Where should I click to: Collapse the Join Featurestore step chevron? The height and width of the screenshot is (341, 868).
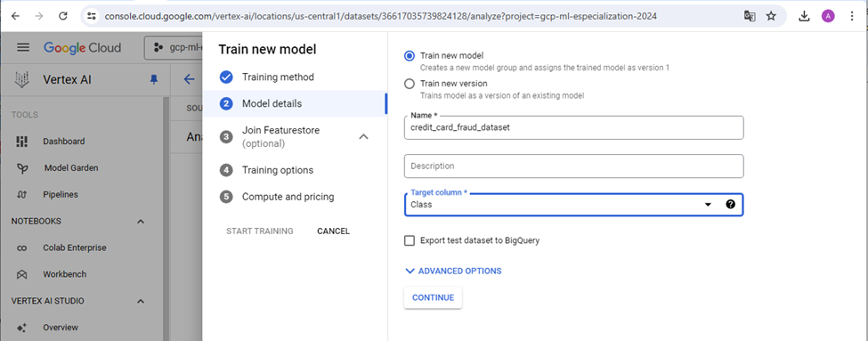[x=364, y=137]
